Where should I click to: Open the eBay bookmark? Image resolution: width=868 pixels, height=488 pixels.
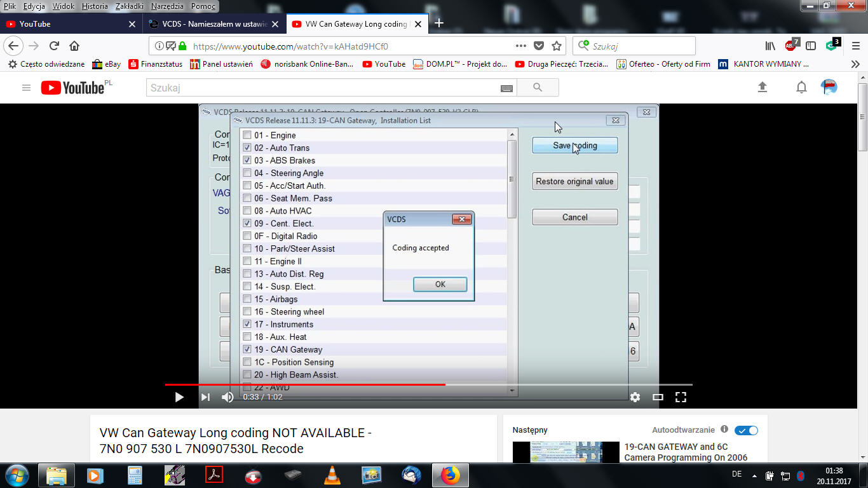click(106, 64)
